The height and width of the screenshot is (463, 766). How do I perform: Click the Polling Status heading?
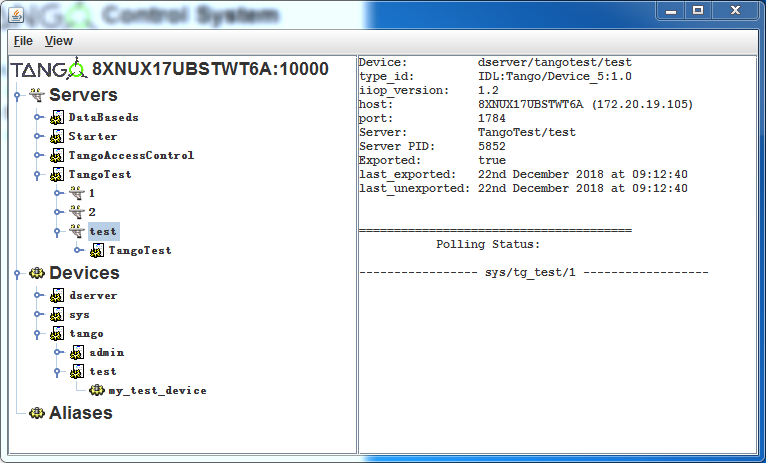pyautogui.click(x=488, y=244)
